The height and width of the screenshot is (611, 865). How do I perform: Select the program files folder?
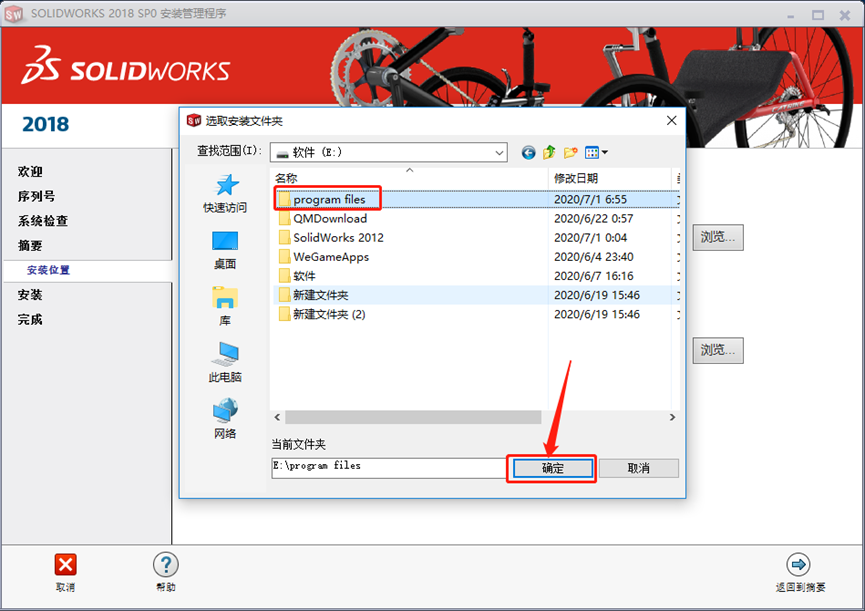pos(330,198)
